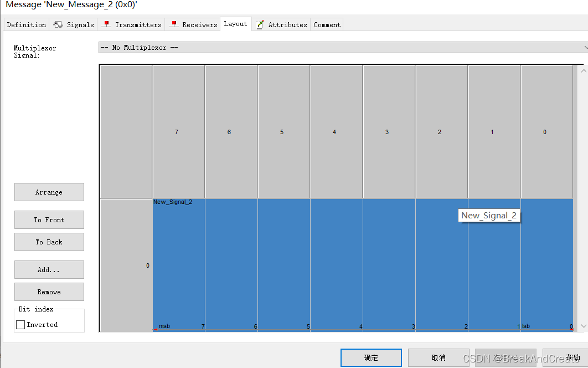
Task: Switch to the Comment tab
Action: coord(327,25)
